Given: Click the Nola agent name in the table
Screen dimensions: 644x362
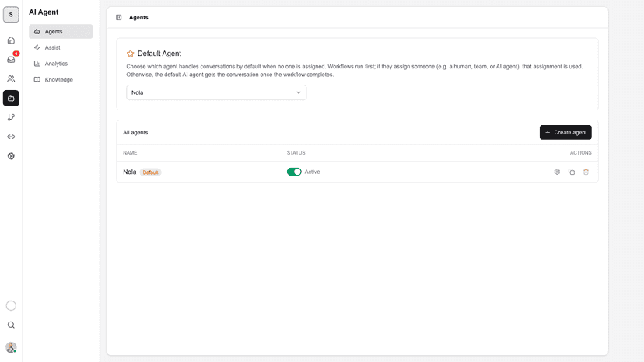Looking at the screenshot, I should coord(129,172).
